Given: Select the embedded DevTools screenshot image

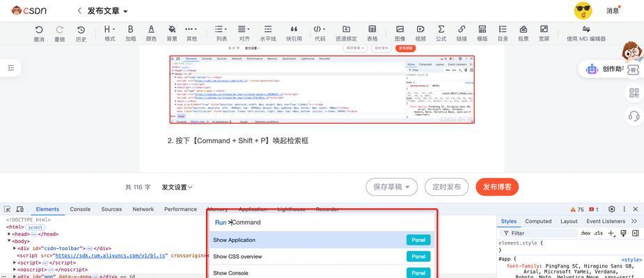Looking at the screenshot, I should click(322, 90).
